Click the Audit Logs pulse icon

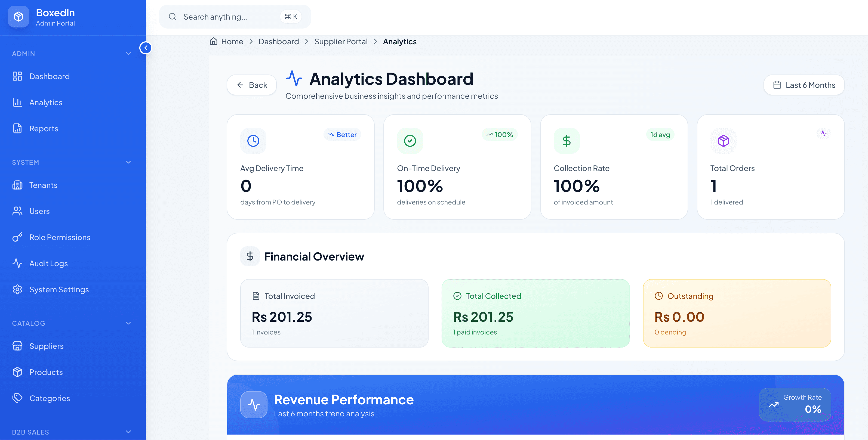click(x=17, y=263)
